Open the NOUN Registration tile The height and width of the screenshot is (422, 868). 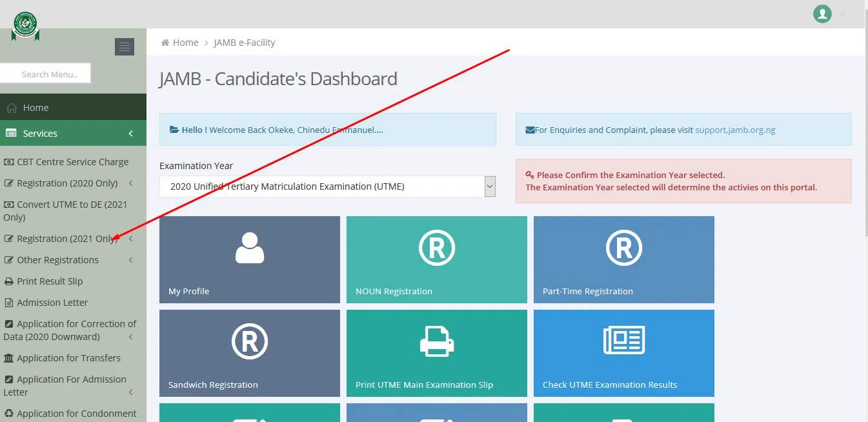coord(437,259)
